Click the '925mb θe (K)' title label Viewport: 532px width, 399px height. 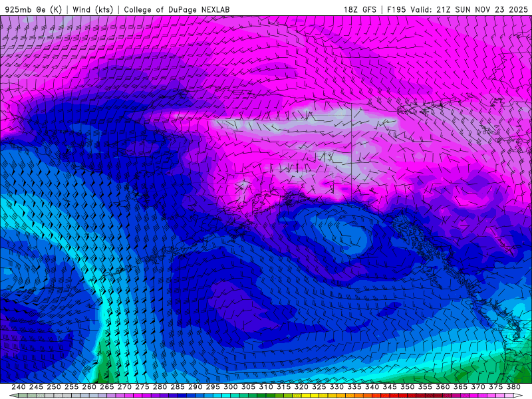[33, 9]
